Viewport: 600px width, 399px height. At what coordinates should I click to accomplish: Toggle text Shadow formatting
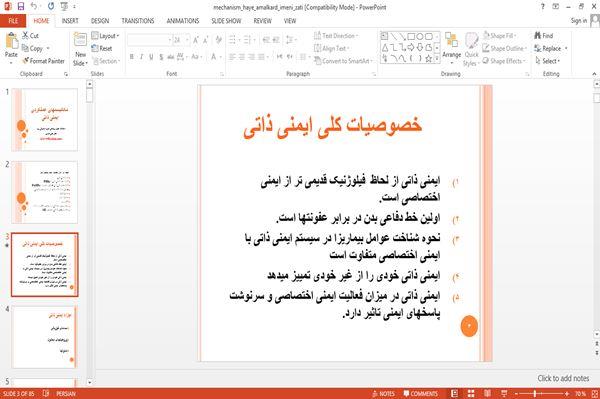coord(161,57)
